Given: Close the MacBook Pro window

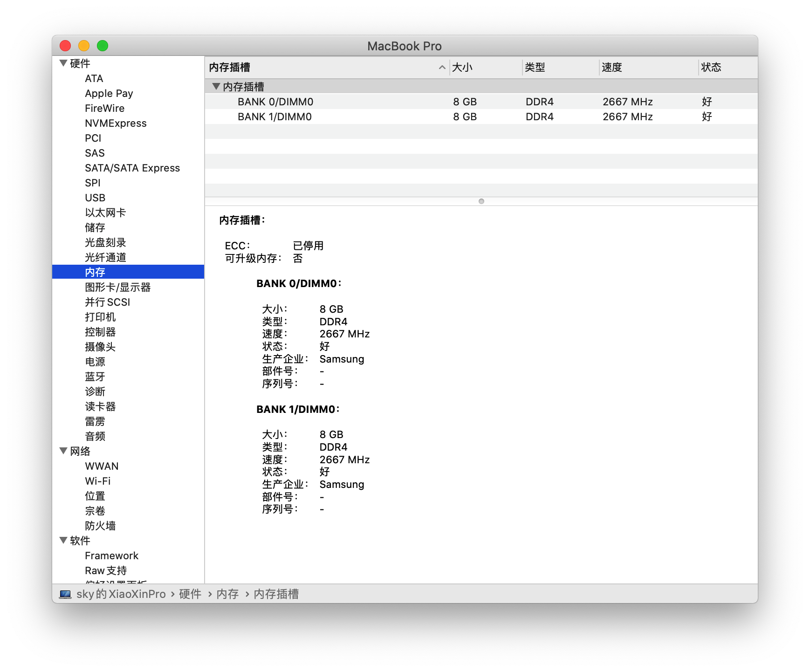Looking at the screenshot, I should pos(65,46).
